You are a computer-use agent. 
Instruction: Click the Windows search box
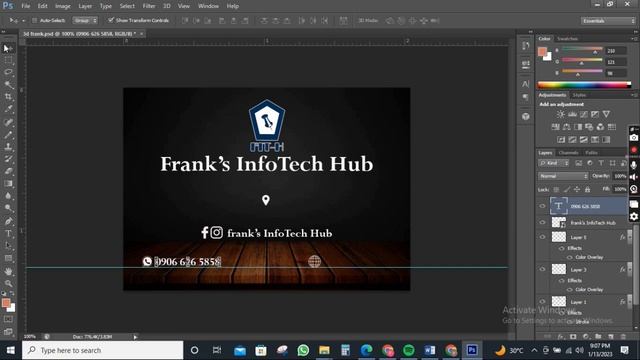[x=102, y=350]
